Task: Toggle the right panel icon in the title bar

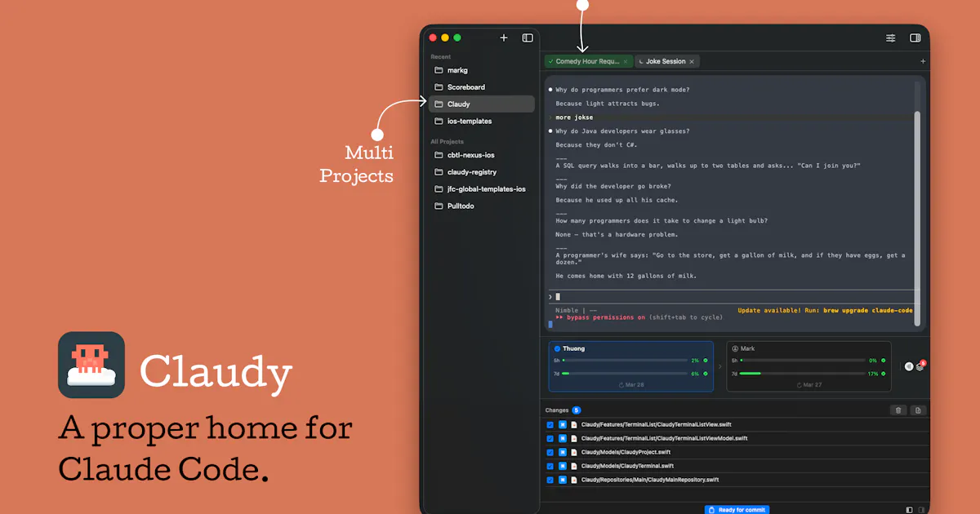Action: [x=915, y=38]
